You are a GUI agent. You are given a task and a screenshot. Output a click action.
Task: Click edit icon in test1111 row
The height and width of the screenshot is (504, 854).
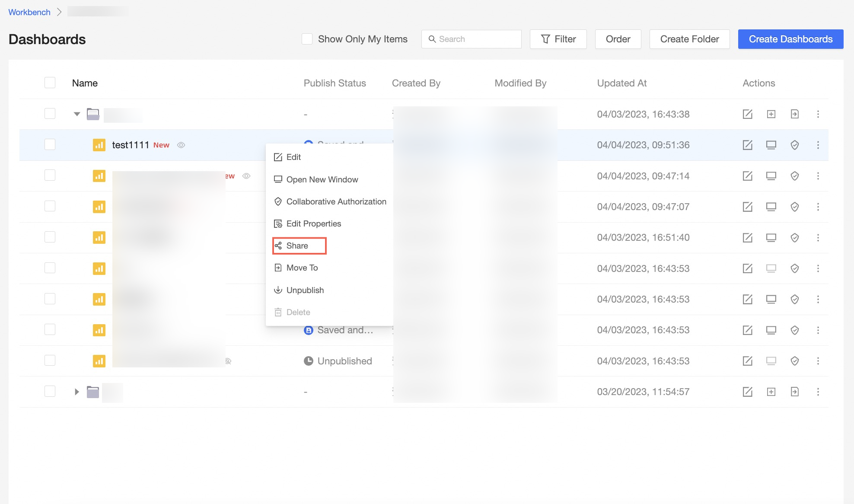(747, 145)
